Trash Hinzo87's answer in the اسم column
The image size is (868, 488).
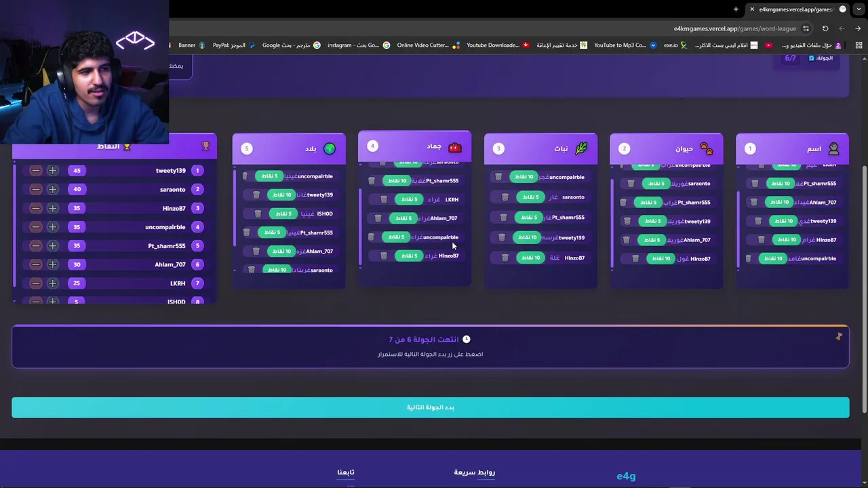click(x=761, y=240)
